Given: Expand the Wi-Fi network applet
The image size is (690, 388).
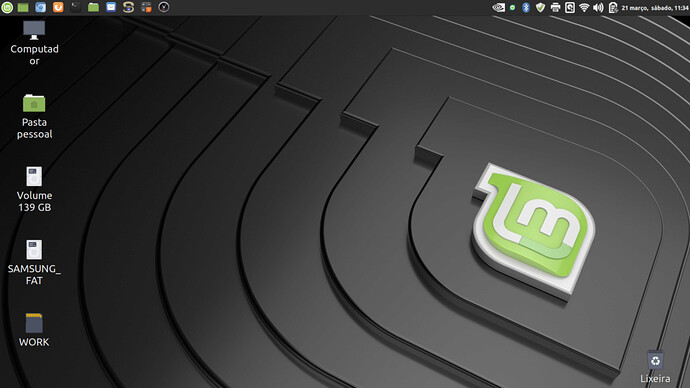Looking at the screenshot, I should click(x=584, y=7).
